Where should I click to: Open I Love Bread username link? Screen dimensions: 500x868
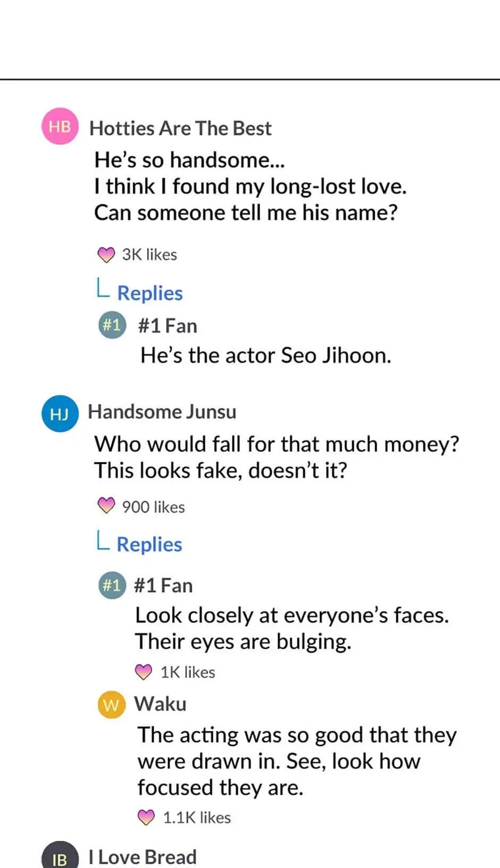click(x=143, y=857)
